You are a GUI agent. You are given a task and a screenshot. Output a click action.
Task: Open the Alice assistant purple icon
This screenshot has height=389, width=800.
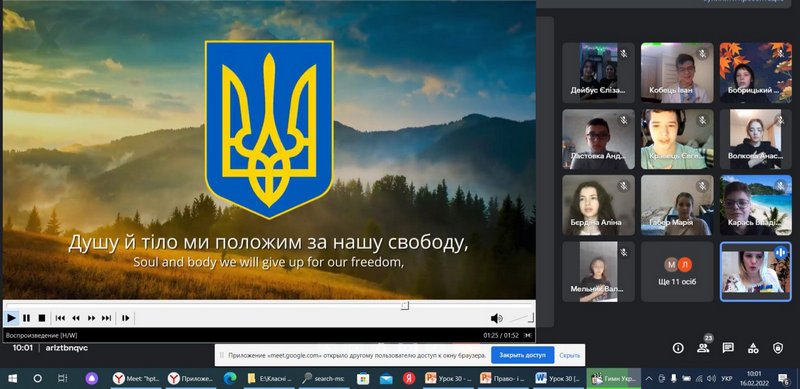click(x=92, y=378)
